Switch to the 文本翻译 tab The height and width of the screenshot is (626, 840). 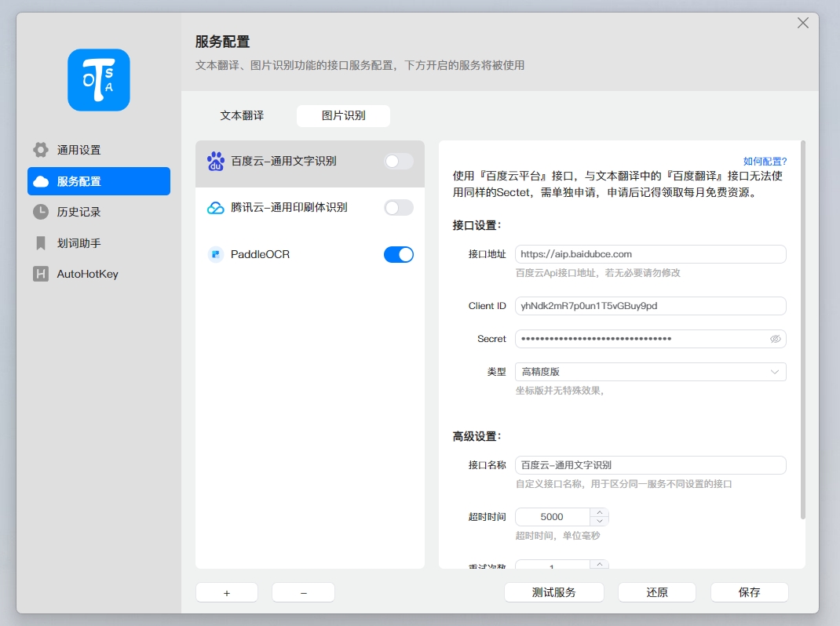coord(242,115)
